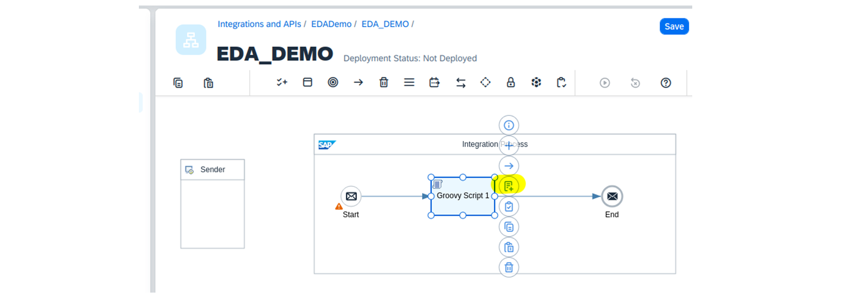
Task: Select the connector arrow tool
Action: click(359, 82)
